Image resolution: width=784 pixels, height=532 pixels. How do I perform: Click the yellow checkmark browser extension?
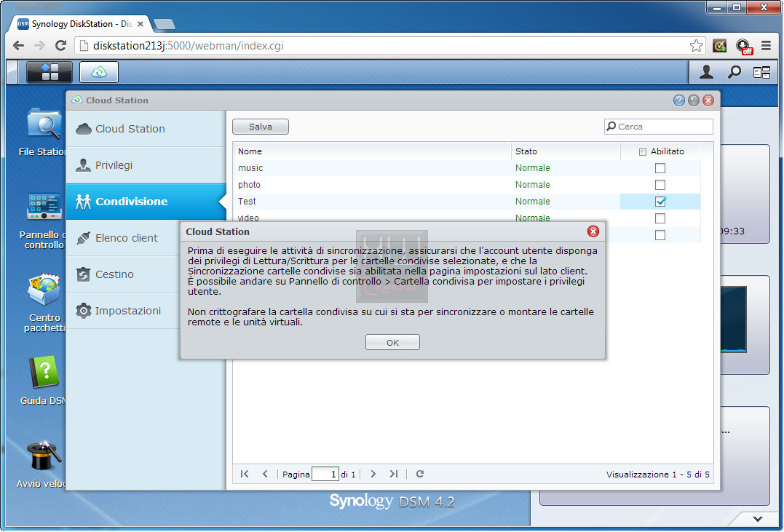click(x=719, y=46)
